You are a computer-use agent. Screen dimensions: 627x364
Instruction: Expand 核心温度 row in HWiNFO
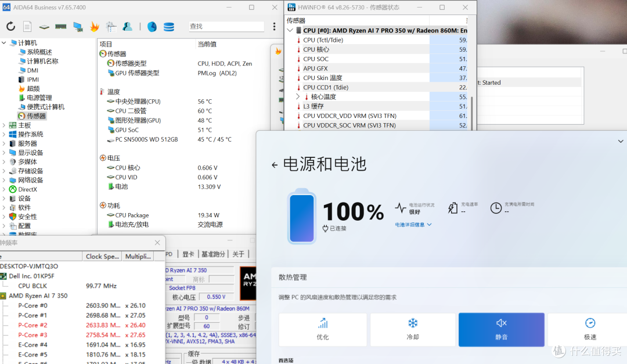(x=298, y=97)
